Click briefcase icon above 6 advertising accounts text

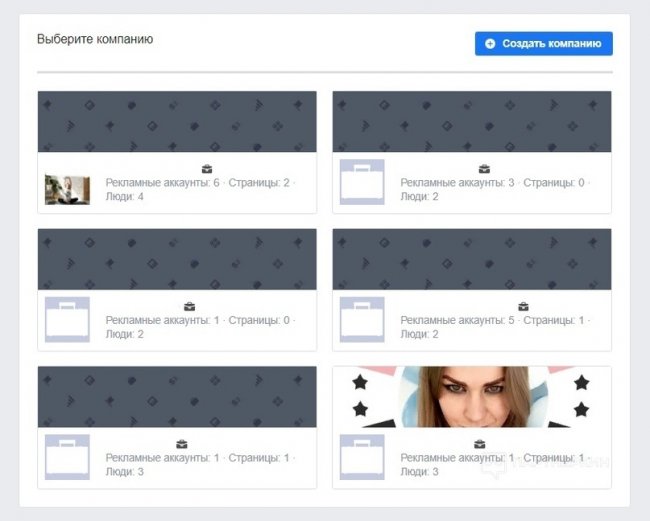[x=207, y=169]
